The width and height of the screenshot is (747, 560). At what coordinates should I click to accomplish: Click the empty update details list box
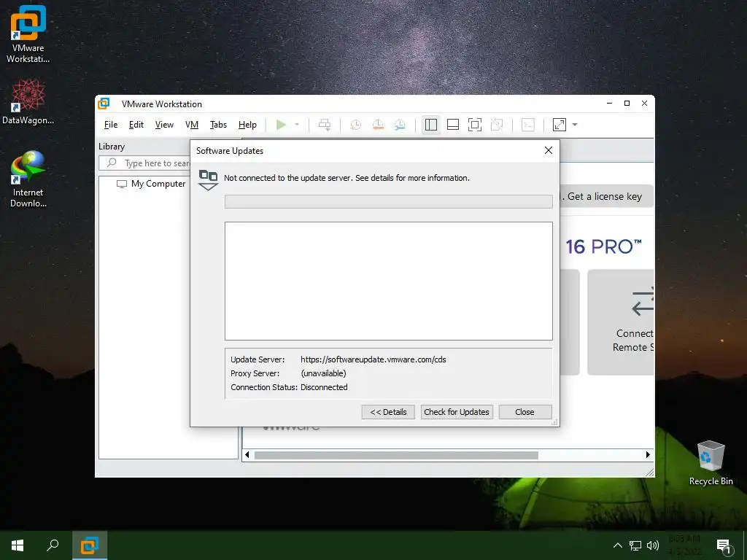[389, 281]
